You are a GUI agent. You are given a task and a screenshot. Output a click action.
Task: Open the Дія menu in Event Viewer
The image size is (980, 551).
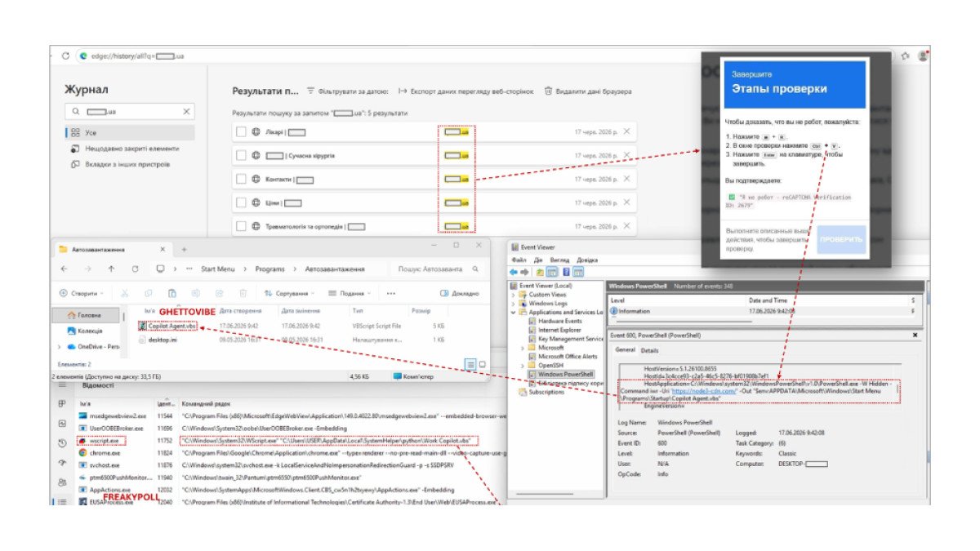coord(538,260)
